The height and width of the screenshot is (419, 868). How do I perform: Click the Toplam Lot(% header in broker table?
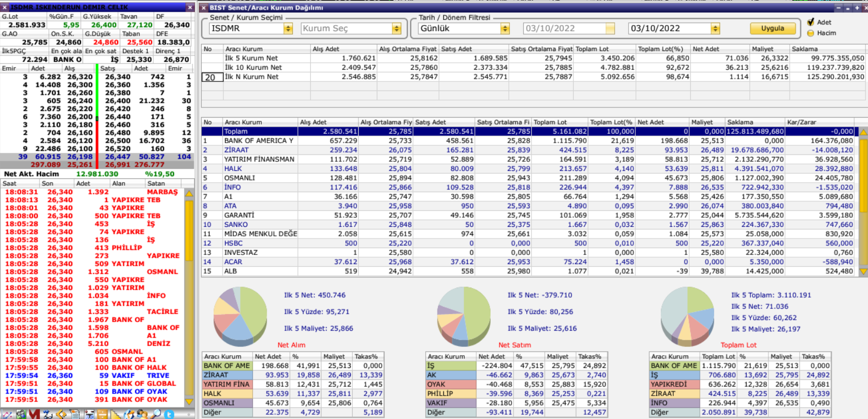(611, 122)
